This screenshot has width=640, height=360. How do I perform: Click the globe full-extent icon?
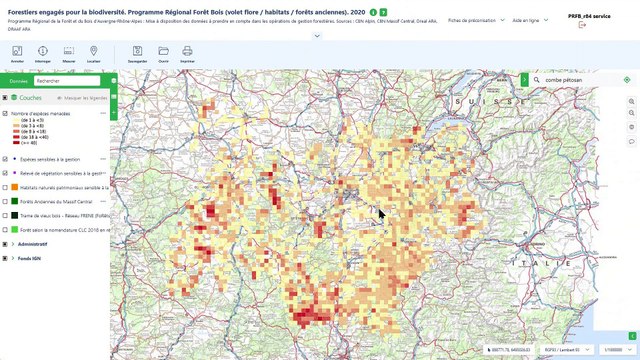[x=631, y=127]
